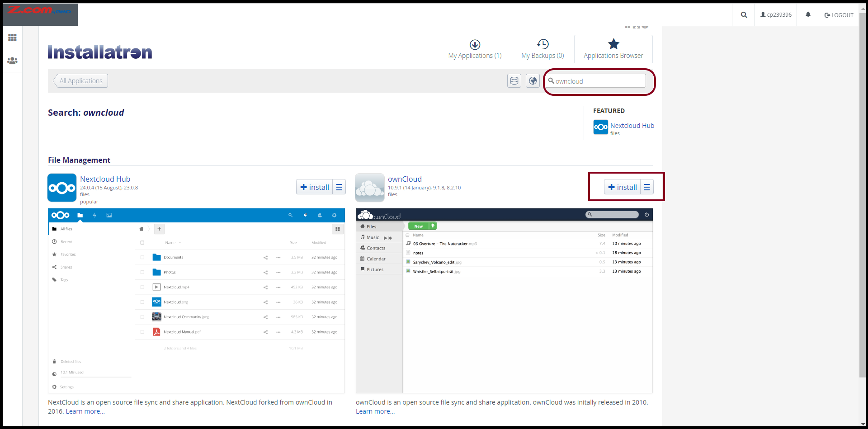Click the ownCloud app logo
The image size is (868, 429).
tap(370, 188)
